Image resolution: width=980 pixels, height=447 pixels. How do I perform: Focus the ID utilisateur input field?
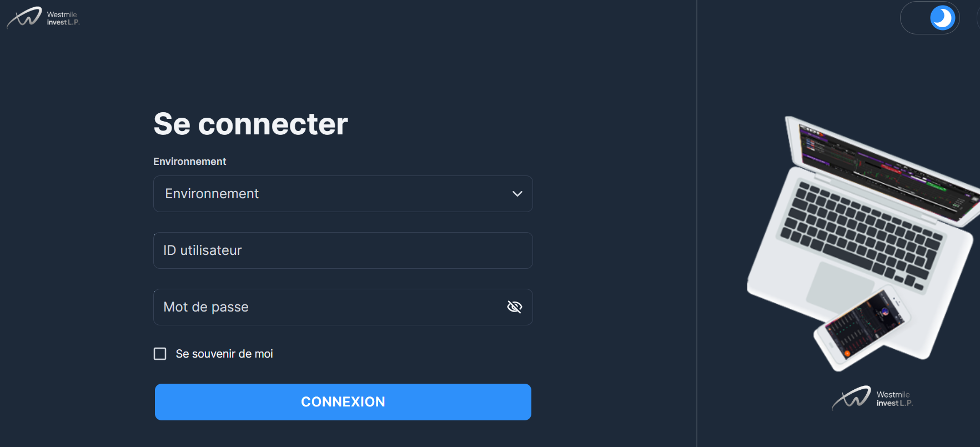tap(343, 250)
